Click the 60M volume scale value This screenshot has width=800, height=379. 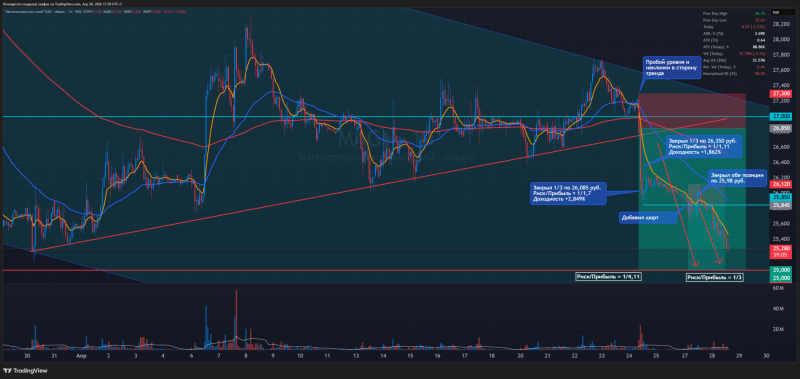pos(779,288)
